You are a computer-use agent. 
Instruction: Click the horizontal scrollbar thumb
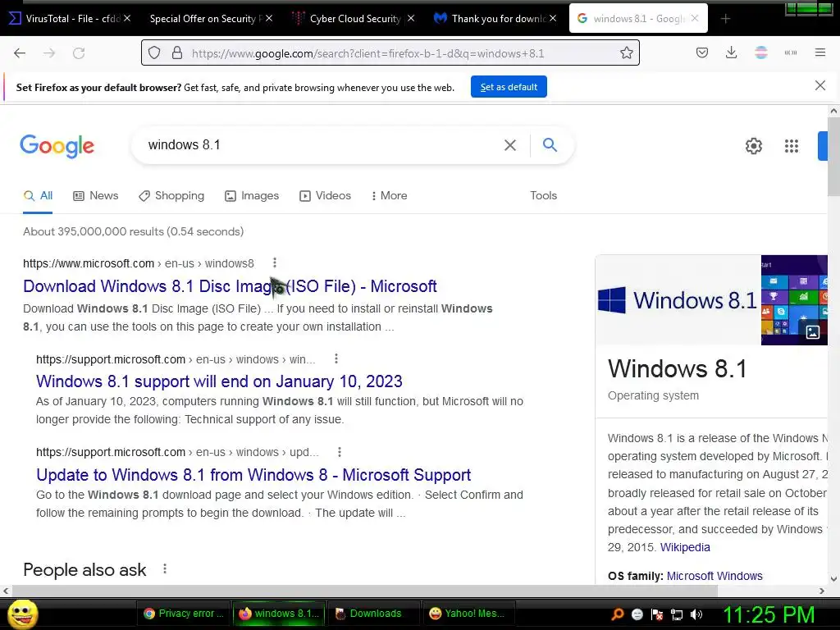(x=364, y=591)
